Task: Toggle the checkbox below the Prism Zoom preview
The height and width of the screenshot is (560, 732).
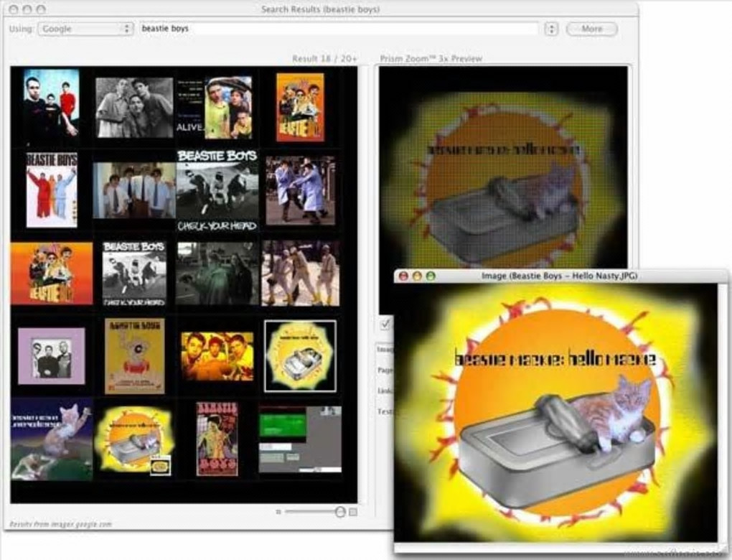Action: [385, 324]
